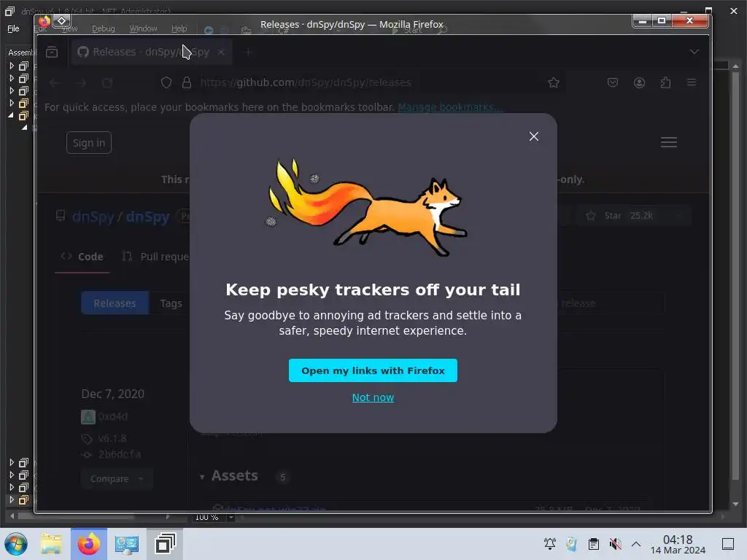The image size is (747, 560).
Task: Click the Tags filter button
Action: 171,303
